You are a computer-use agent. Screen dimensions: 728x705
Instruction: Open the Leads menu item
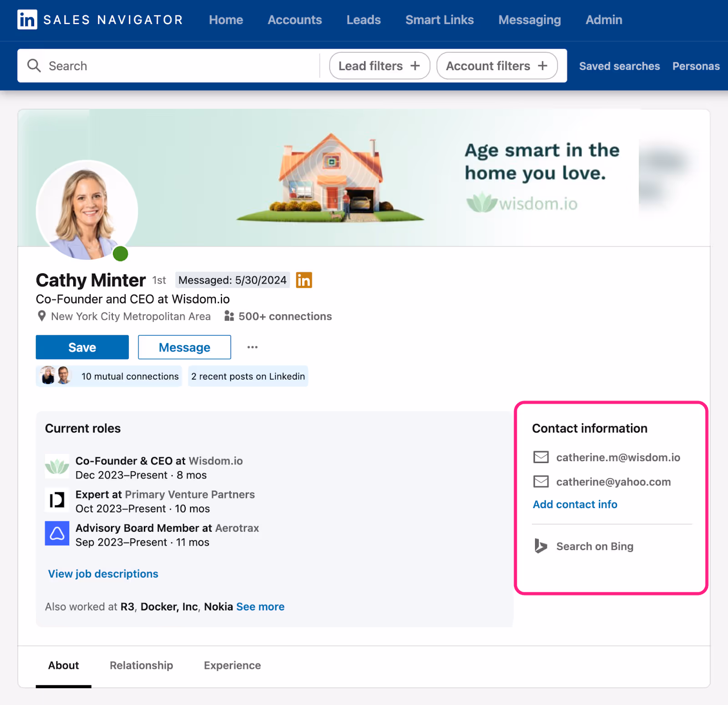click(364, 20)
